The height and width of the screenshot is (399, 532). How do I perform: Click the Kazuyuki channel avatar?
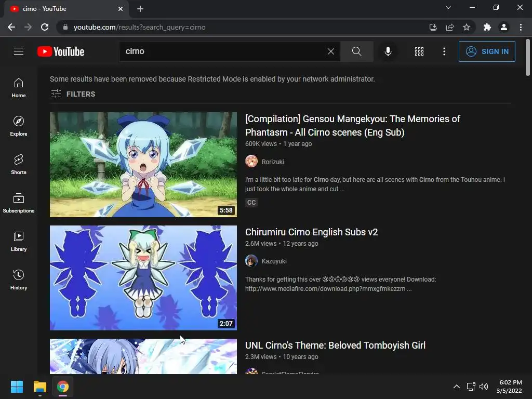(x=251, y=261)
